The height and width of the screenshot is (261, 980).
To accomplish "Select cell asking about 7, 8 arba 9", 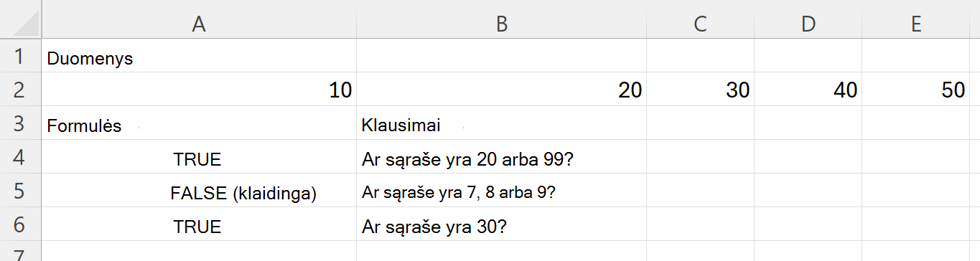I will tap(501, 191).
